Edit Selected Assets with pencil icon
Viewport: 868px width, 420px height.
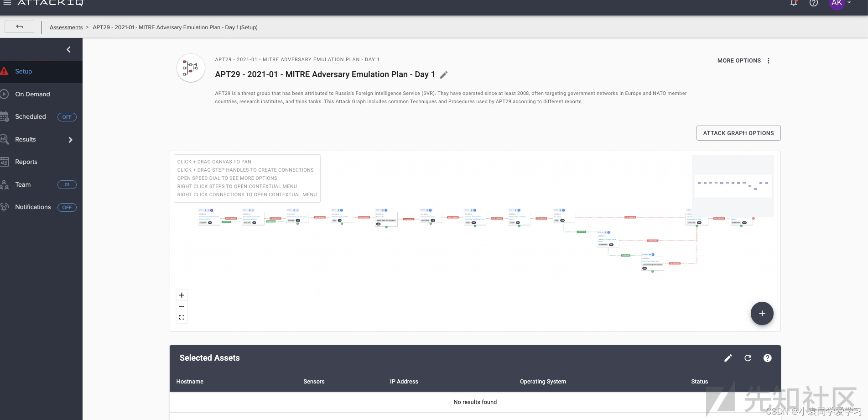[x=728, y=358]
